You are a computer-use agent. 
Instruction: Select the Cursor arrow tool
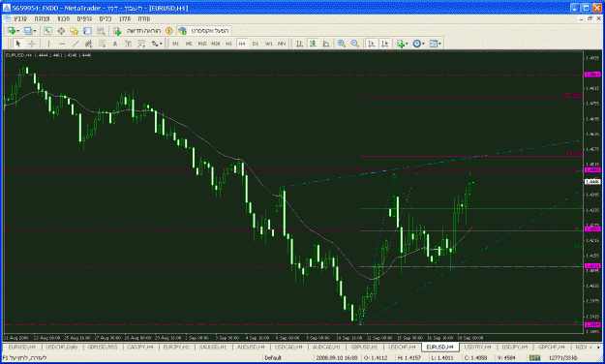(x=17, y=44)
